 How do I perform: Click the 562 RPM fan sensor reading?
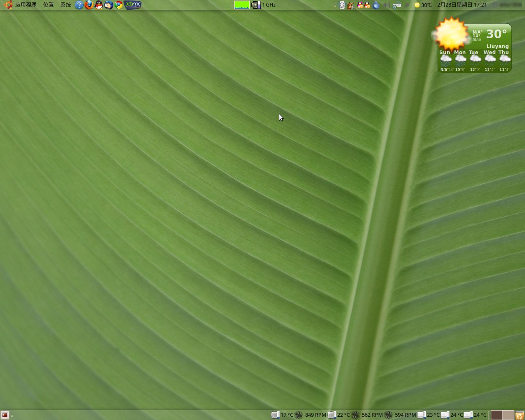pyautogui.click(x=372, y=415)
